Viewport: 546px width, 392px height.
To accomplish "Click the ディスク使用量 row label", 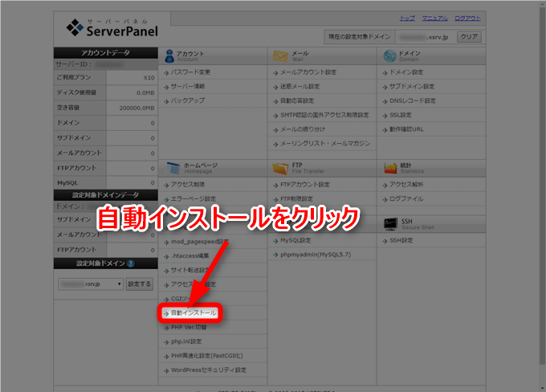I will click(76, 92).
